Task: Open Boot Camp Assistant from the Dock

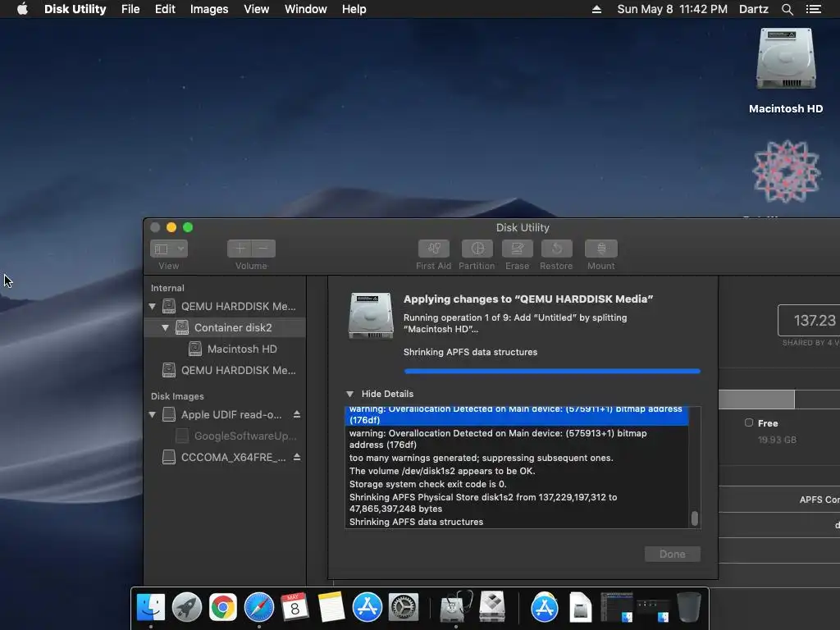Action: (x=492, y=606)
